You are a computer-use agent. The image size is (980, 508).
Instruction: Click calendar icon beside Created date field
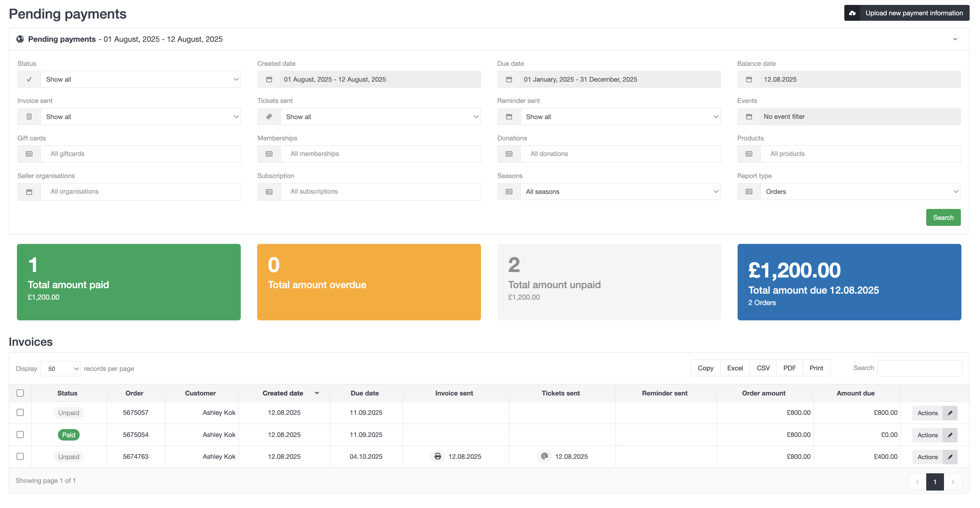pos(269,79)
